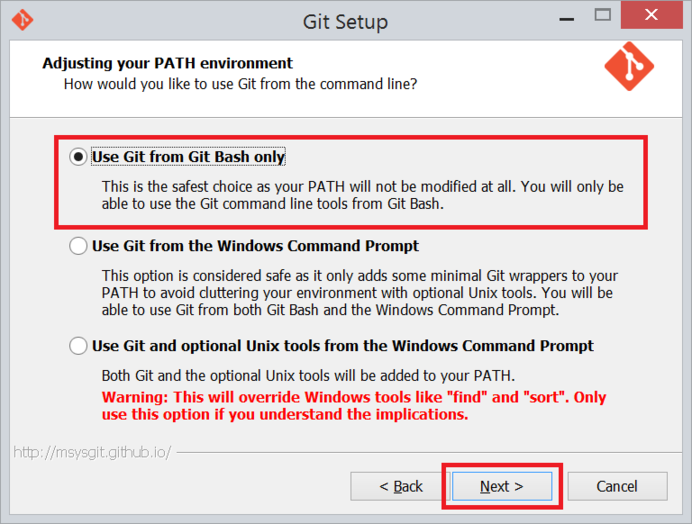Click the 'Use Git from Git Bash only' label
The image size is (692, 524).
[x=188, y=157]
